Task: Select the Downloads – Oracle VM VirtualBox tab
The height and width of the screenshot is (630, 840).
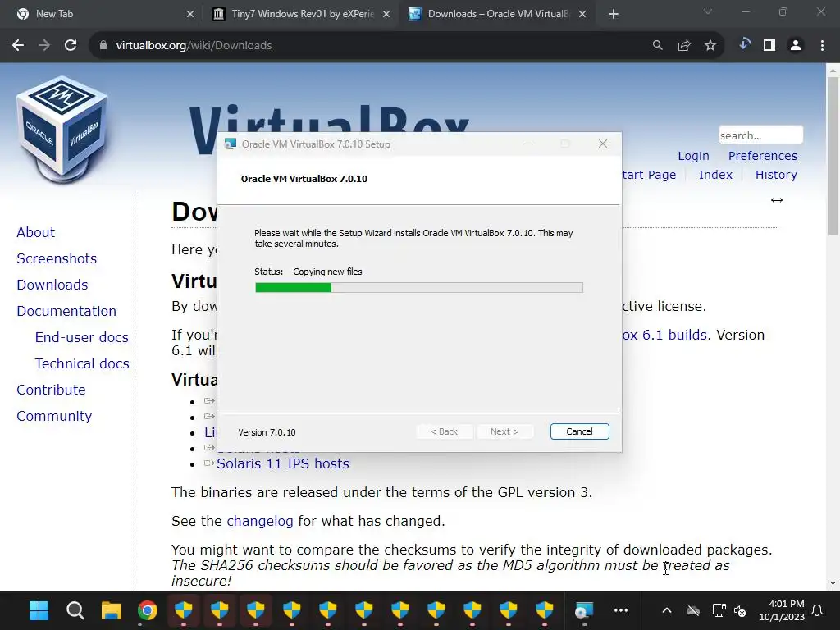Action: [498, 14]
